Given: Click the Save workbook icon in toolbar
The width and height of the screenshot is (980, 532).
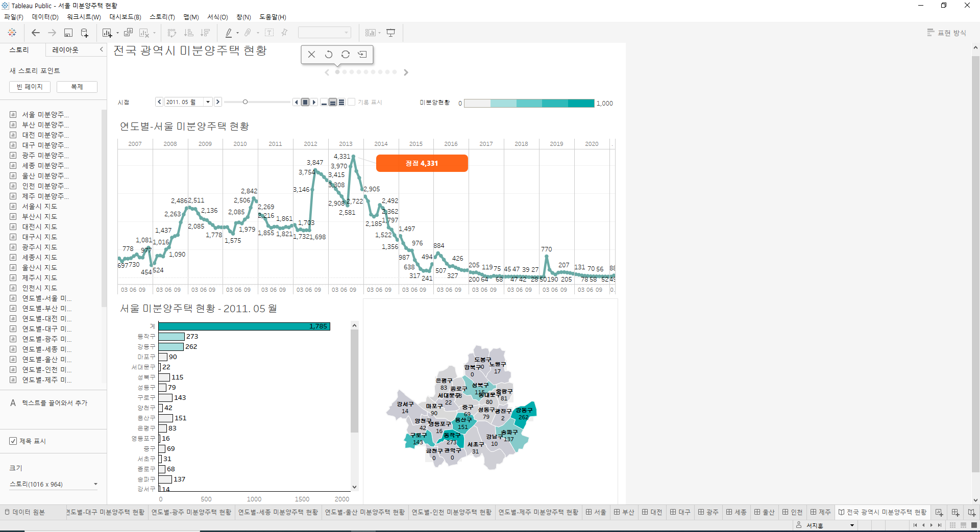Looking at the screenshot, I should click(x=68, y=33).
